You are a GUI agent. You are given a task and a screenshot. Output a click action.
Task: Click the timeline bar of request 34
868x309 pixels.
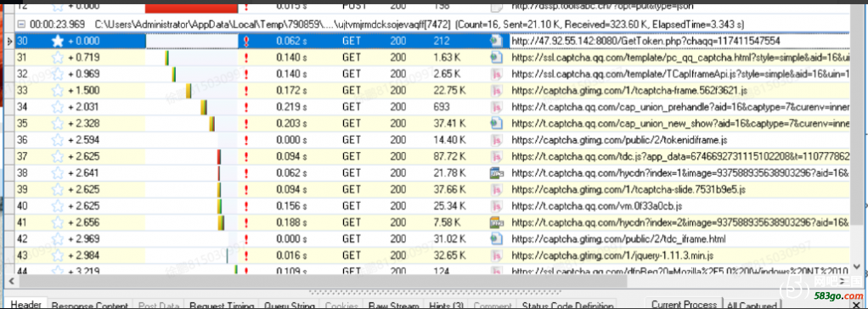coord(204,107)
